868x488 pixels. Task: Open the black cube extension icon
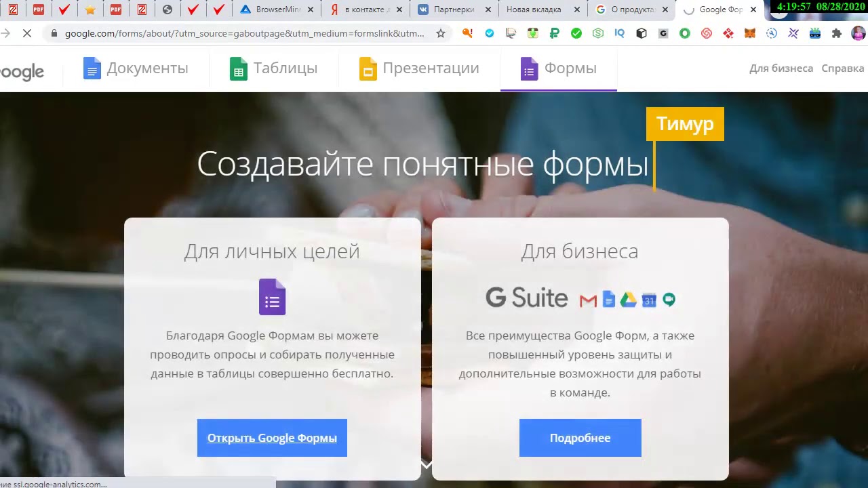click(642, 33)
